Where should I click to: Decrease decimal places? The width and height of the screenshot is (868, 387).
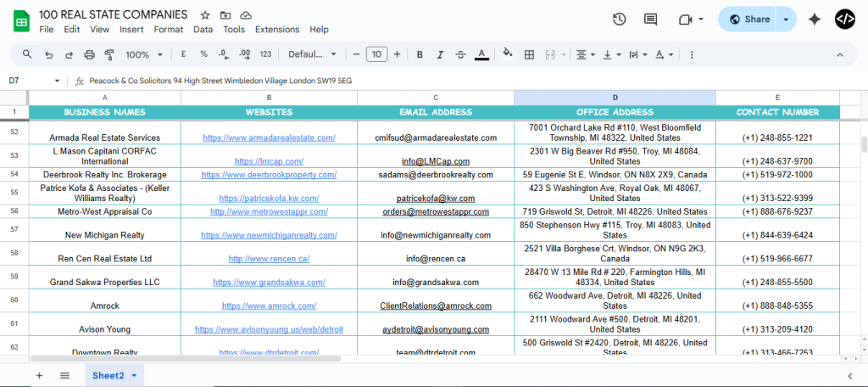[x=224, y=54]
